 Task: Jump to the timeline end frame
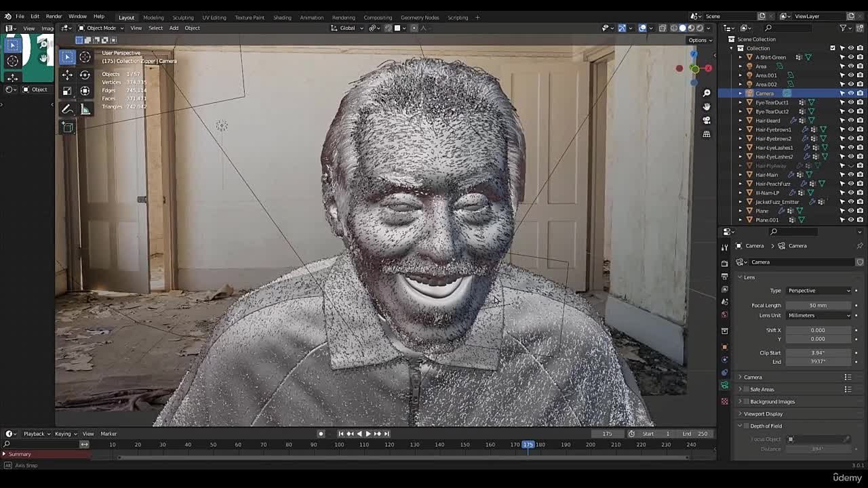(x=387, y=434)
